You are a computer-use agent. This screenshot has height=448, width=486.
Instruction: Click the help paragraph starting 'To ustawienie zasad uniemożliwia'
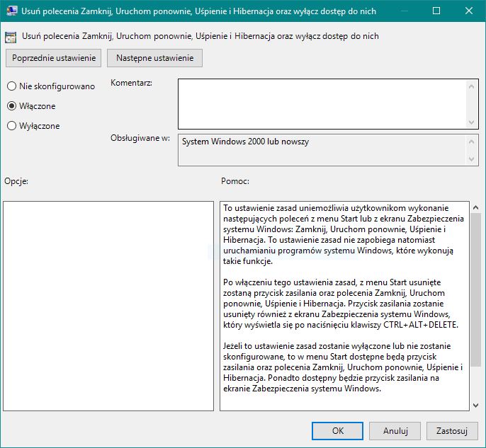343,234
